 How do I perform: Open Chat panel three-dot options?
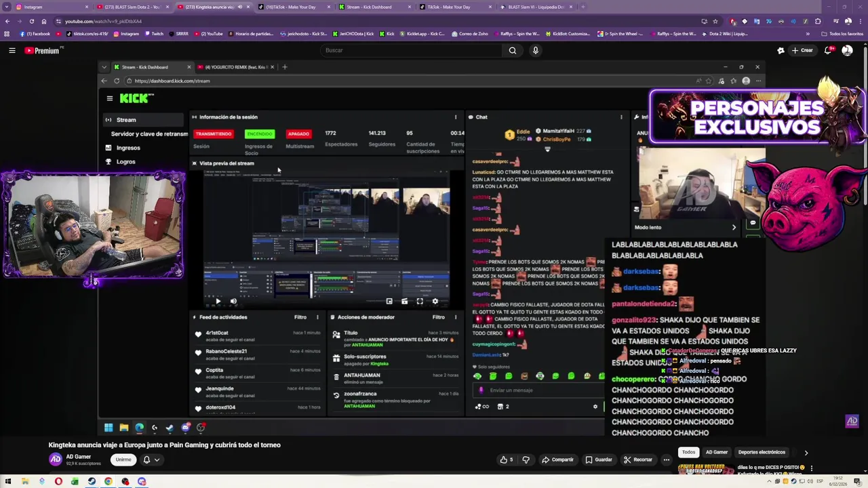(x=620, y=117)
